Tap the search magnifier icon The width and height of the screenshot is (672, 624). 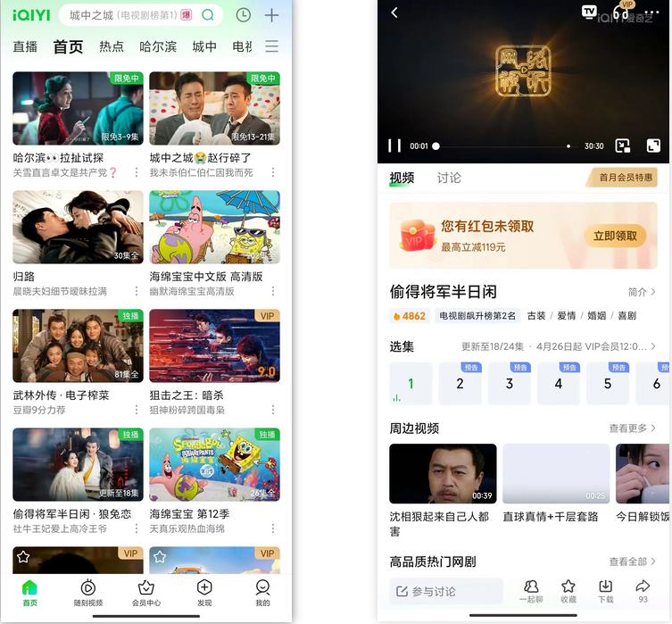pyautogui.click(x=208, y=15)
